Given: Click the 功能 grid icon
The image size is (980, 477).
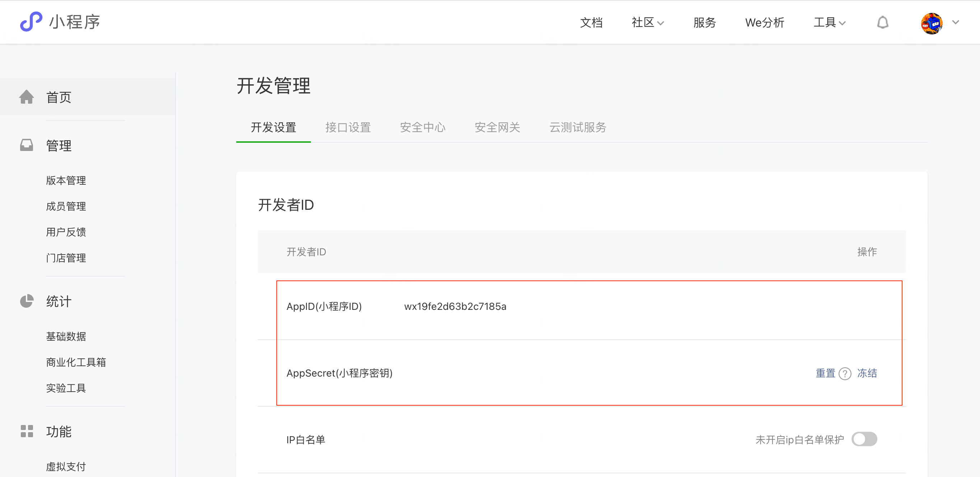Looking at the screenshot, I should tap(27, 431).
